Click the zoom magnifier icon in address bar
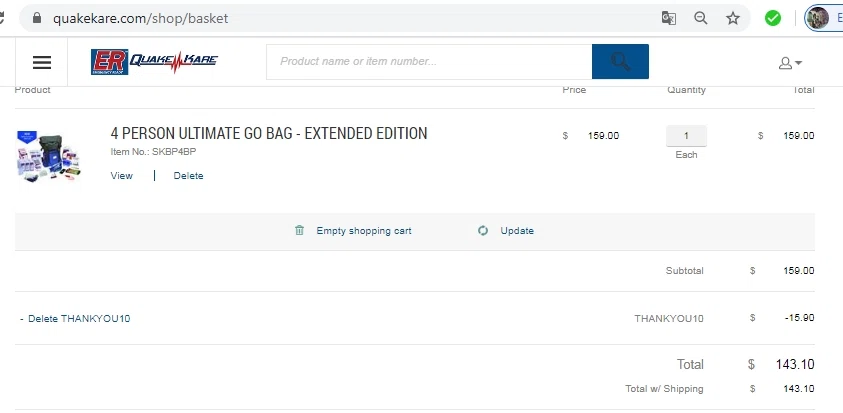 pos(701,18)
